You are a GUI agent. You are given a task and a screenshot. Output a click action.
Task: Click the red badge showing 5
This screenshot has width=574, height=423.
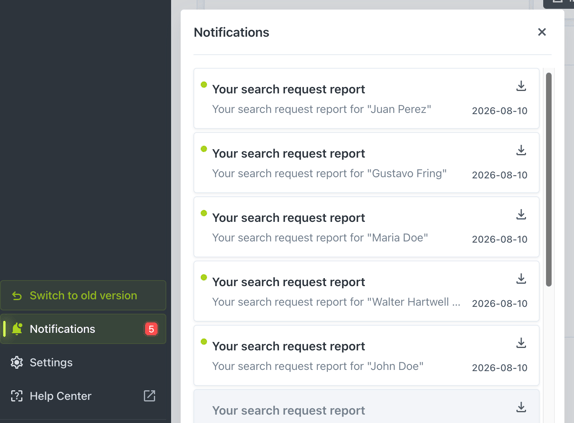point(151,329)
